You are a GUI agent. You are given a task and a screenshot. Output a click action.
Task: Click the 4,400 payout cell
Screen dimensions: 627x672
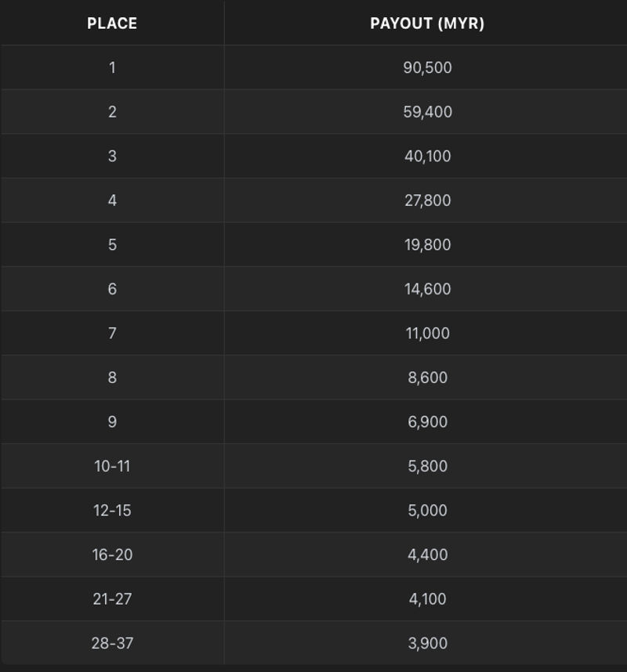427,555
